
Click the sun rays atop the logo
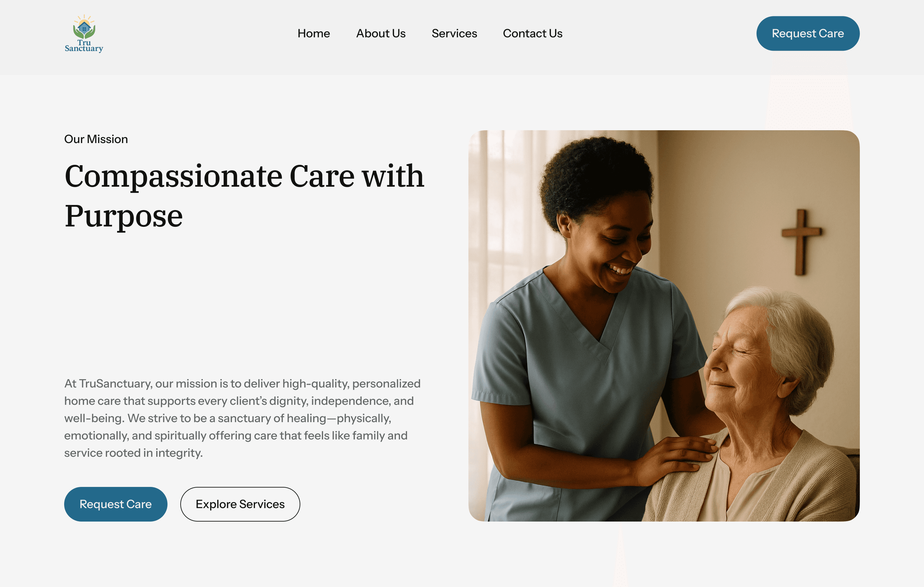(84, 19)
